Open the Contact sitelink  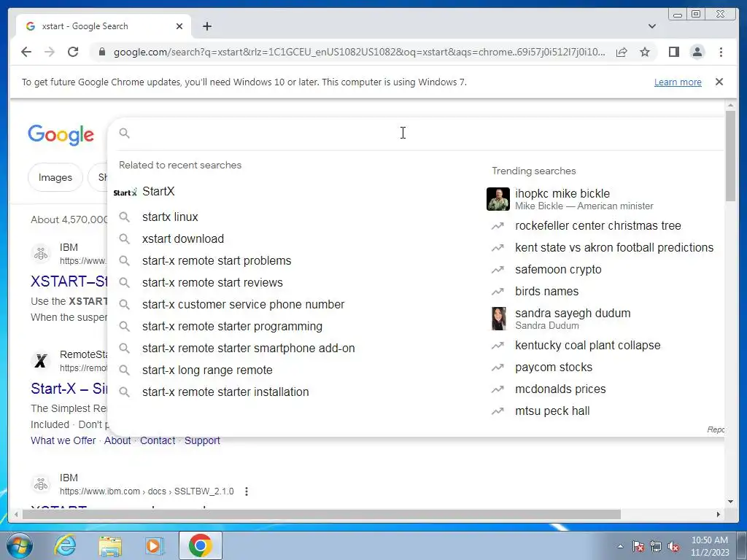click(x=158, y=441)
